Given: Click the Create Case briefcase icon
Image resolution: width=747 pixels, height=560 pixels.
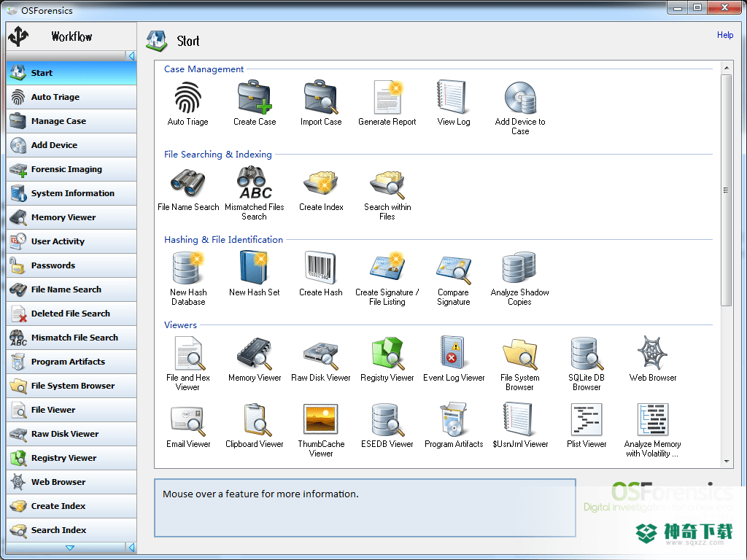Looking at the screenshot, I should point(255,98).
